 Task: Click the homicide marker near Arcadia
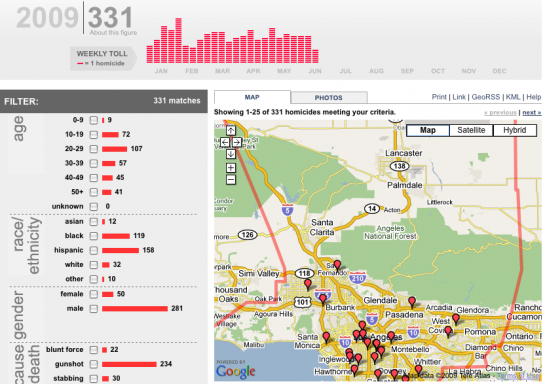click(412, 302)
